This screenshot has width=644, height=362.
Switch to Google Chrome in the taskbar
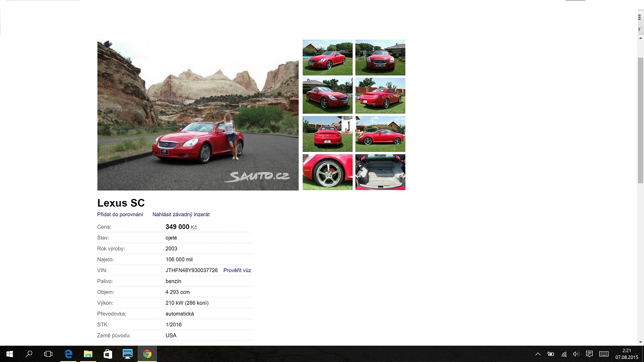point(147,354)
